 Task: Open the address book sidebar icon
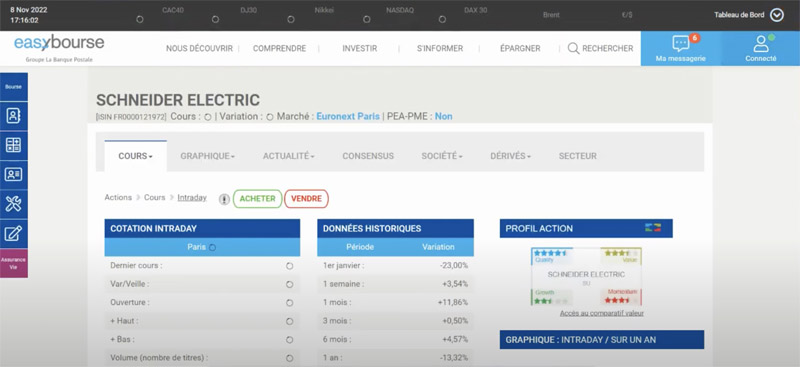click(13, 116)
